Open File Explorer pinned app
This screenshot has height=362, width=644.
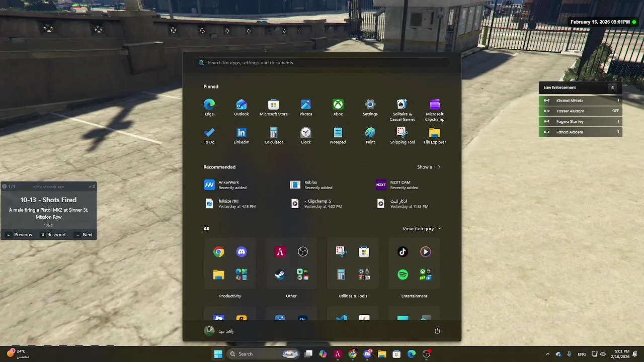435,135
